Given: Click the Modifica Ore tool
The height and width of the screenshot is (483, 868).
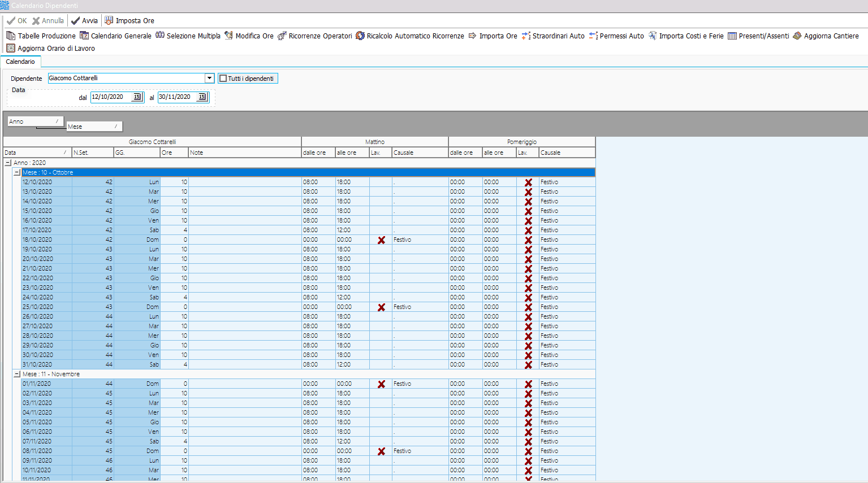Looking at the screenshot, I should [249, 36].
